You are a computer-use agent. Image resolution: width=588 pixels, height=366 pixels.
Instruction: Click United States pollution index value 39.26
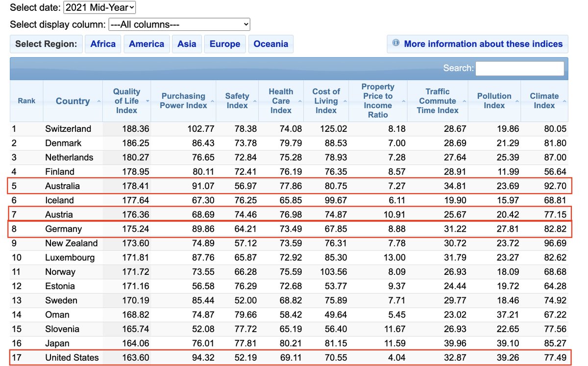pyautogui.click(x=508, y=357)
